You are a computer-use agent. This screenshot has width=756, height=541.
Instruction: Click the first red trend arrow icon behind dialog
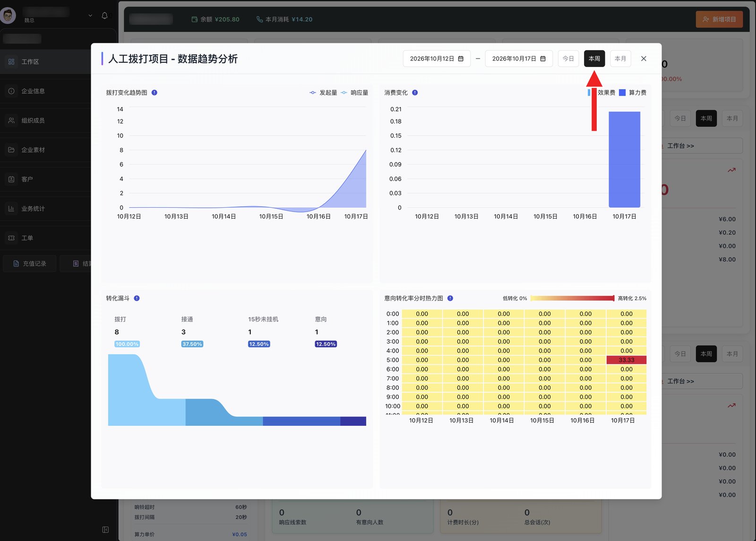pos(731,170)
